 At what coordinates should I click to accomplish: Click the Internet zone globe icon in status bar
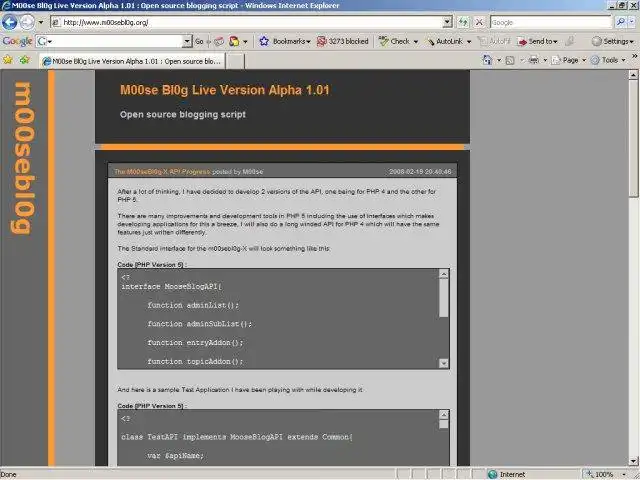pyautogui.click(x=493, y=474)
